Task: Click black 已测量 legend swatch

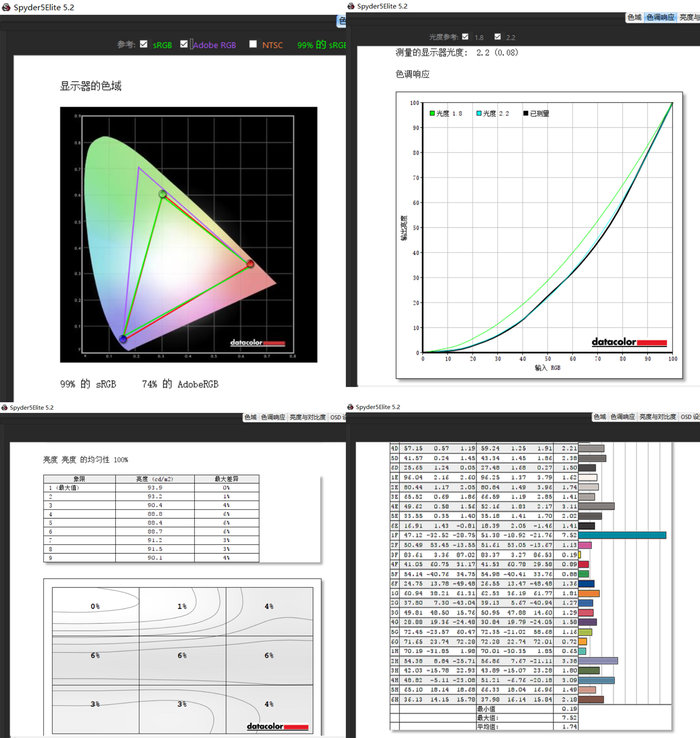Action: 525,113
